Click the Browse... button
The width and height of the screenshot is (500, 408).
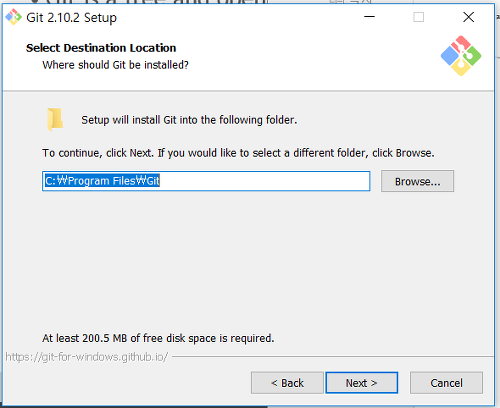[x=417, y=181]
